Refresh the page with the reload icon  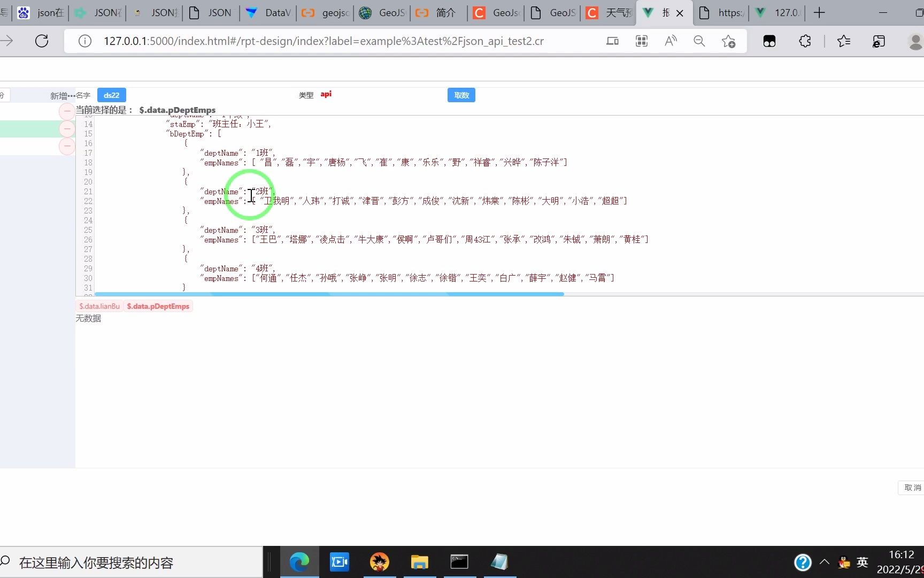(42, 41)
